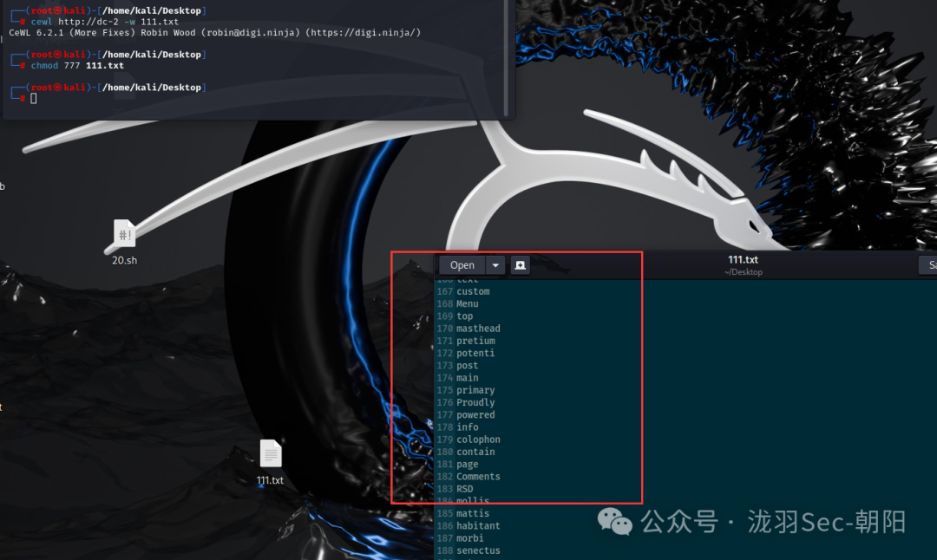Screen dimensions: 937x560
Task: Click the ~/Desktop path under editor title
Action: pos(743,272)
